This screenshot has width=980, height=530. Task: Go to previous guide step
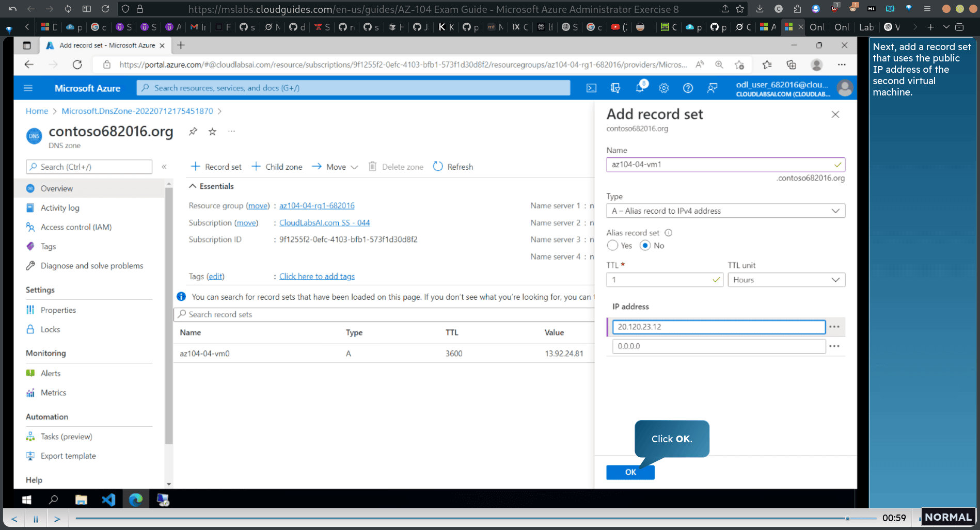[14, 519]
